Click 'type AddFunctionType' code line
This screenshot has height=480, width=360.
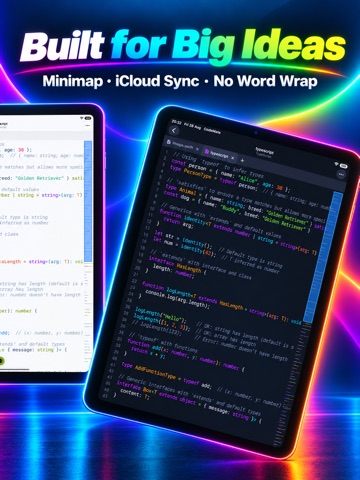[x=166, y=375]
